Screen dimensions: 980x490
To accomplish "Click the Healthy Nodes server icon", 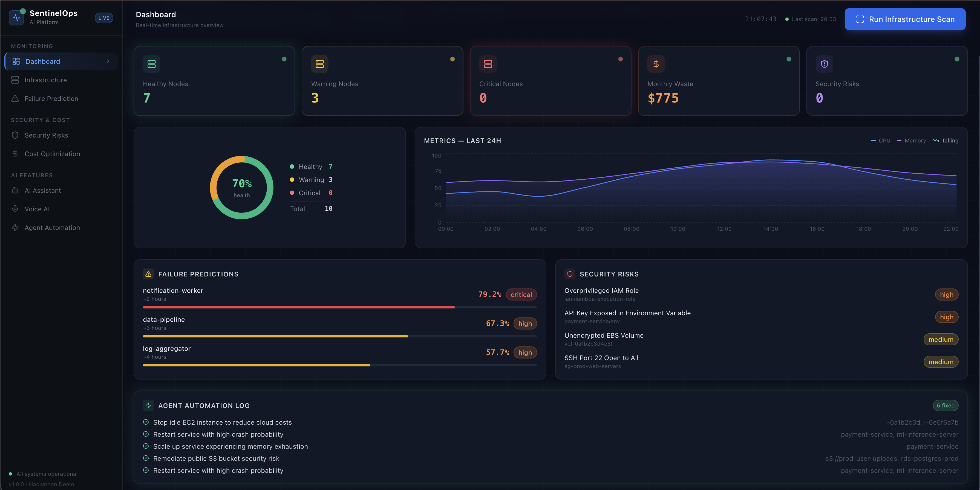I will 151,64.
